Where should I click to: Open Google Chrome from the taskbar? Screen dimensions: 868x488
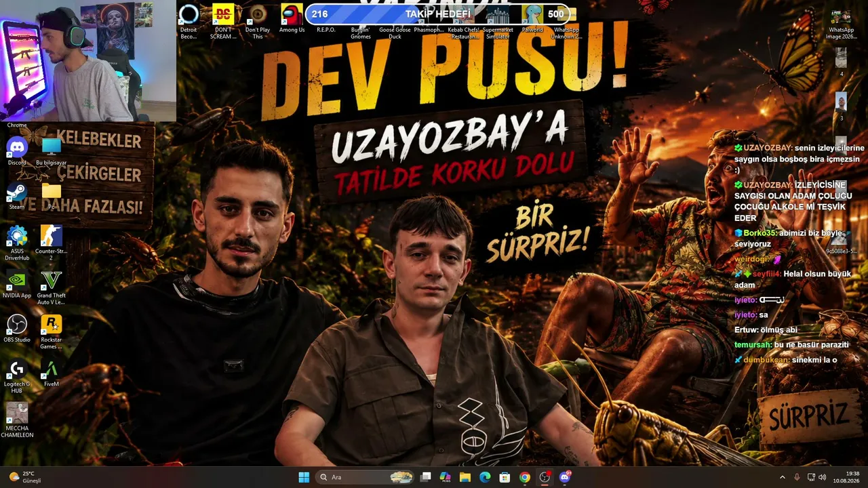(525, 477)
